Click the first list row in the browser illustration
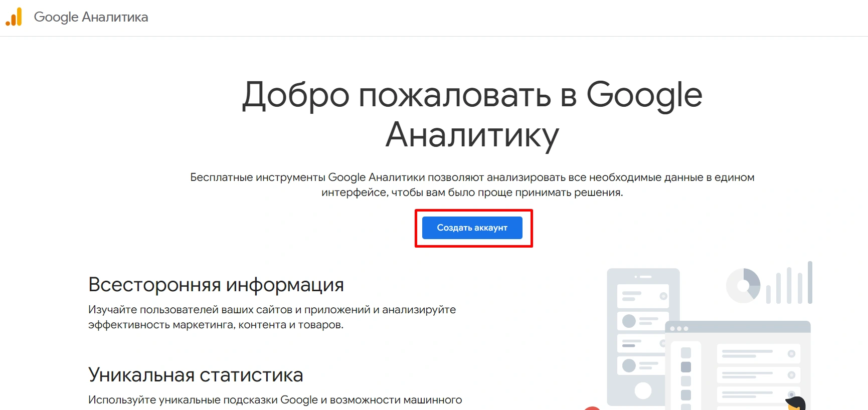This screenshot has width=868, height=410. (758, 354)
